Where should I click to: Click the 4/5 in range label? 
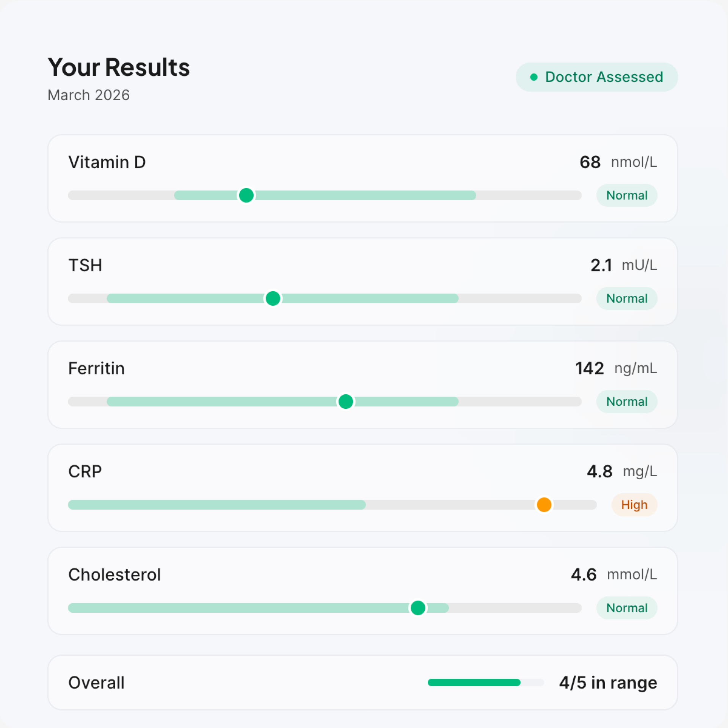click(607, 682)
